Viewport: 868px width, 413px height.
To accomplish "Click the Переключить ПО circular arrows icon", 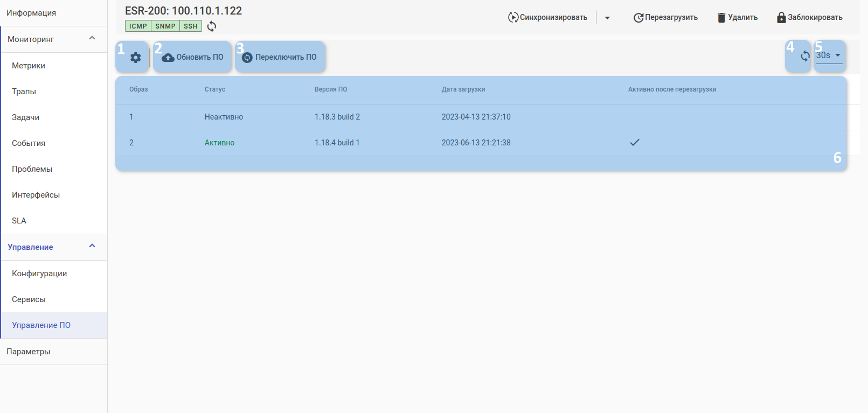I will click(247, 58).
